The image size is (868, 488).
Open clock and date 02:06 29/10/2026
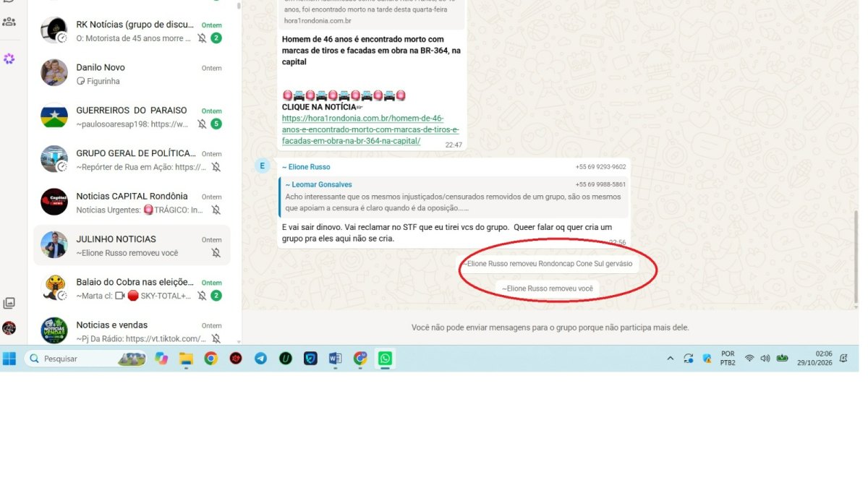click(814, 359)
